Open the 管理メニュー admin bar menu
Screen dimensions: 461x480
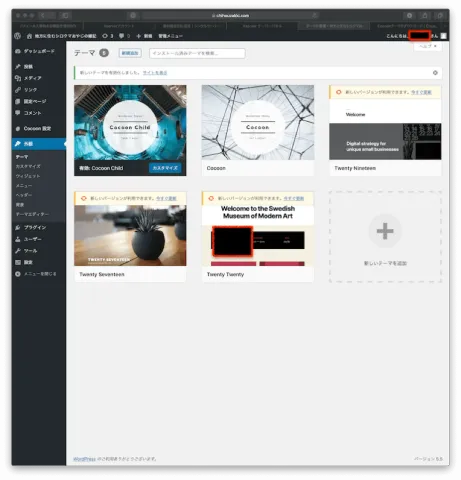170,36
